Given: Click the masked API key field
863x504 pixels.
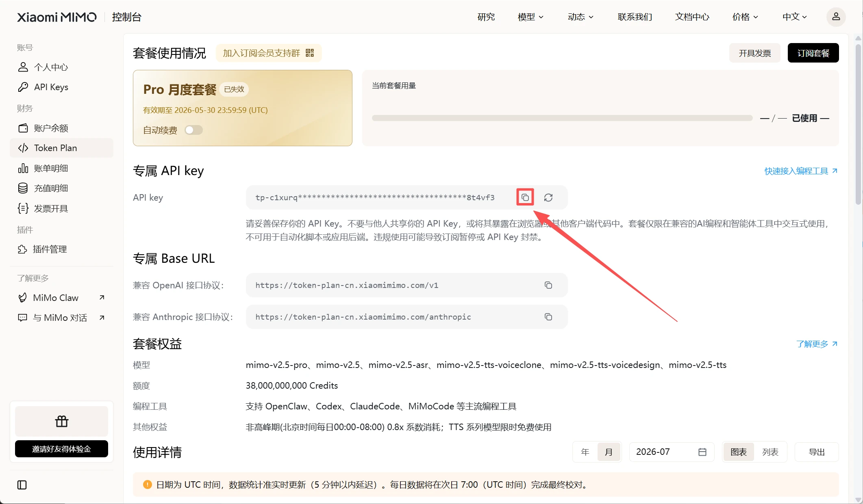Looking at the screenshot, I should pos(407,197).
